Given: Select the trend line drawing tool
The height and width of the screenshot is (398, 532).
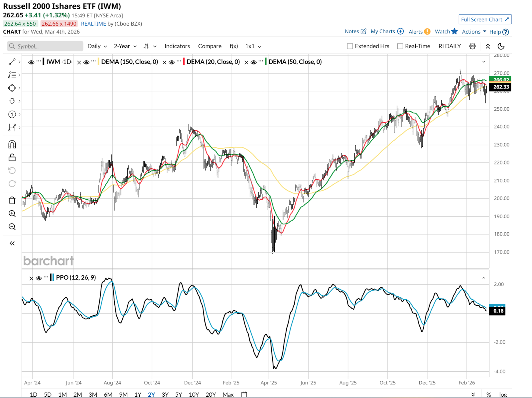Looking at the screenshot, I should (x=12, y=62).
